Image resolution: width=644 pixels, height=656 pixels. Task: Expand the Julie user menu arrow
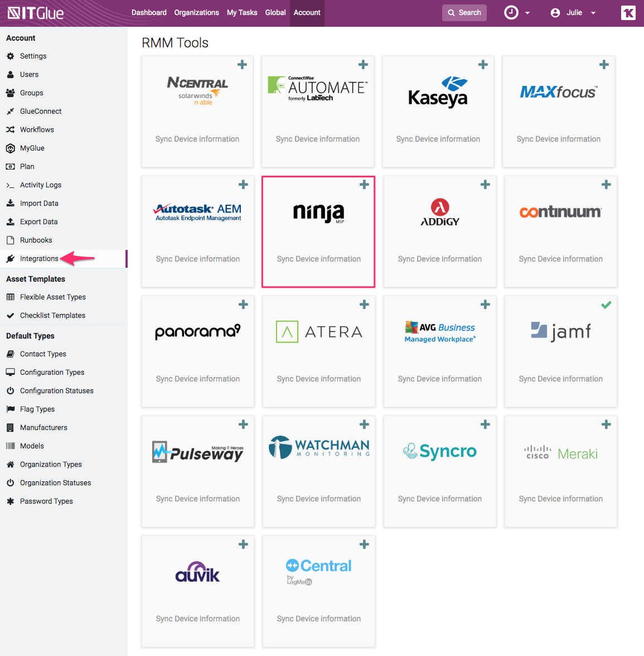tap(593, 13)
